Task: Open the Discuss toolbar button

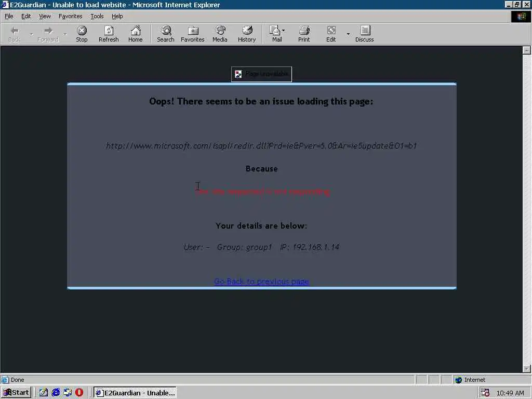Action: (x=365, y=34)
